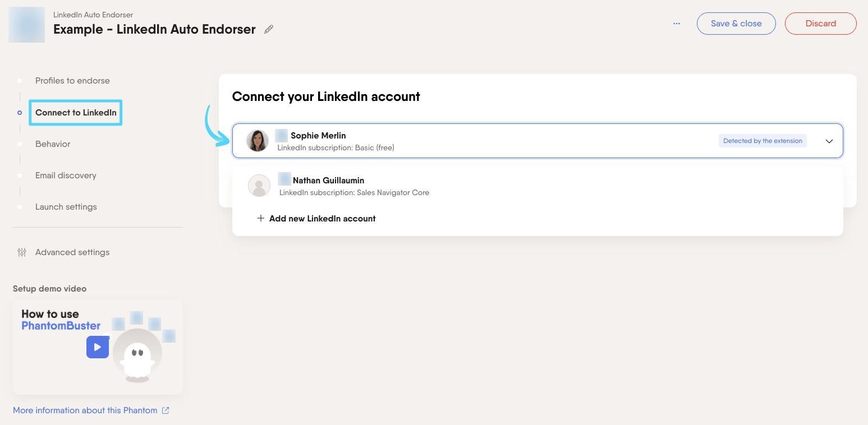
Task: Click the Example - LinkedIn Auto Endorser title
Action: click(154, 29)
